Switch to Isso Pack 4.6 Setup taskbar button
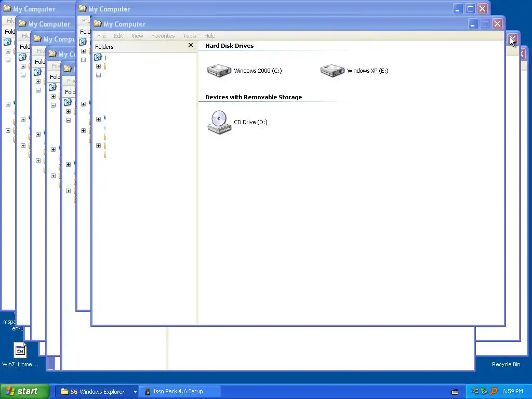Viewport: 532px width, 399px height. (180, 392)
